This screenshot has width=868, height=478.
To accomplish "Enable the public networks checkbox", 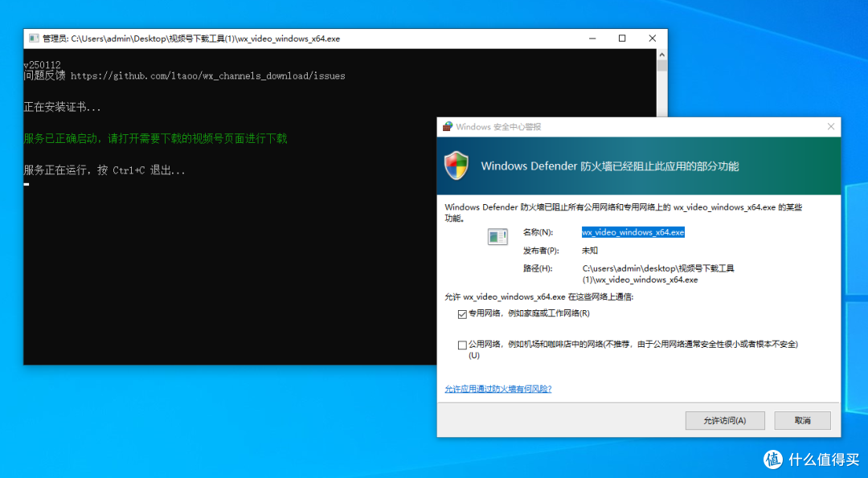I will (462, 345).
